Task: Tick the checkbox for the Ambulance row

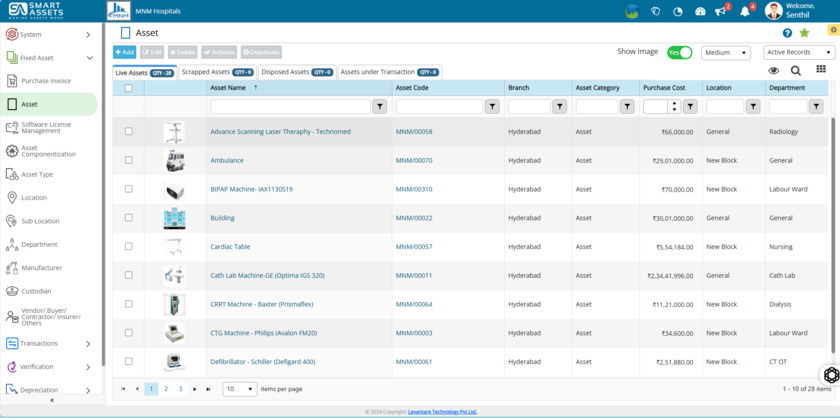Action: tap(129, 160)
